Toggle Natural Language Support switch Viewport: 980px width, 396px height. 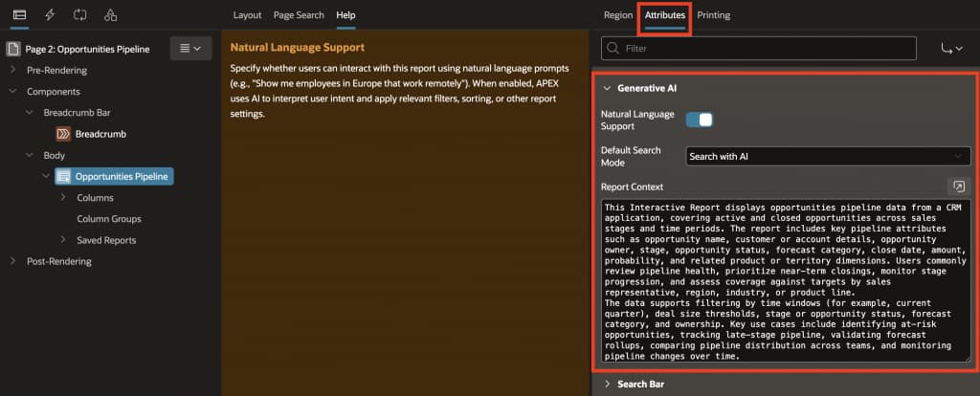pyautogui.click(x=700, y=120)
